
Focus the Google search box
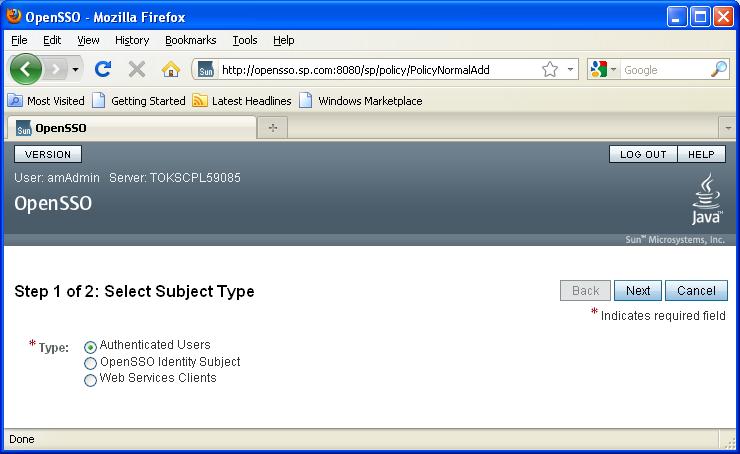point(665,70)
